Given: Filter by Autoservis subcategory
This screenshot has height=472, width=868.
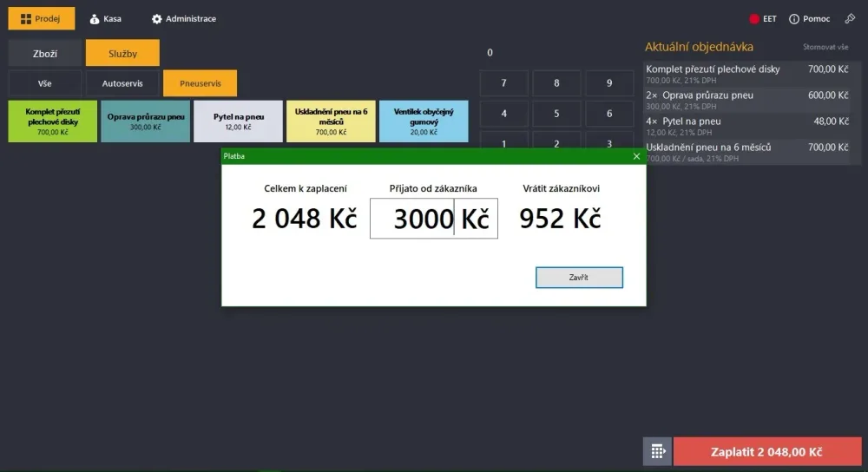Looking at the screenshot, I should point(122,83).
